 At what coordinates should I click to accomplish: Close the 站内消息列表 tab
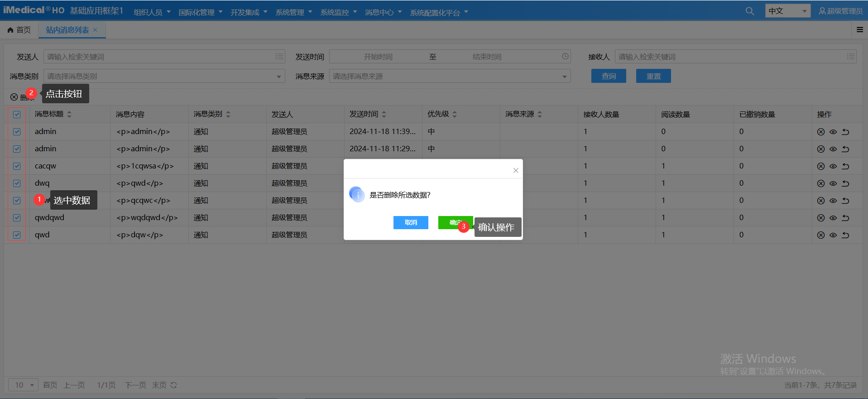click(x=95, y=30)
